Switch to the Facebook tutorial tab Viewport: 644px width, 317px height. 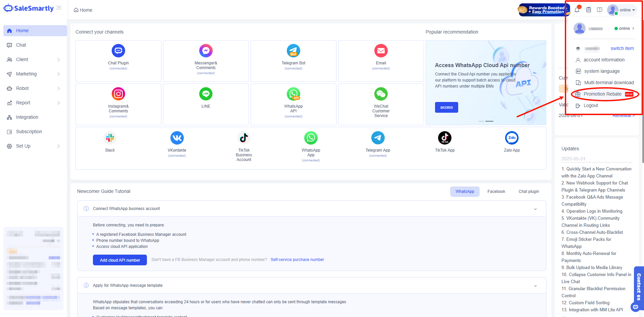tap(496, 192)
